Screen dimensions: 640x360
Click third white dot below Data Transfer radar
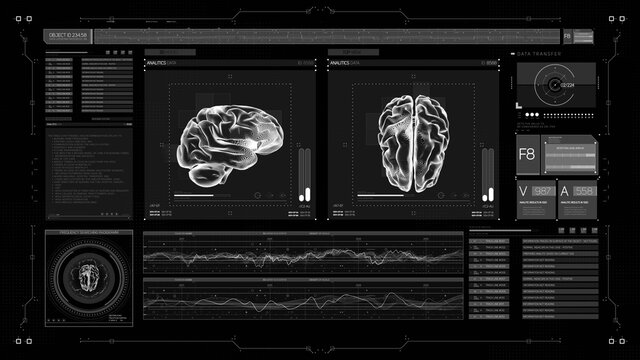[537, 115]
